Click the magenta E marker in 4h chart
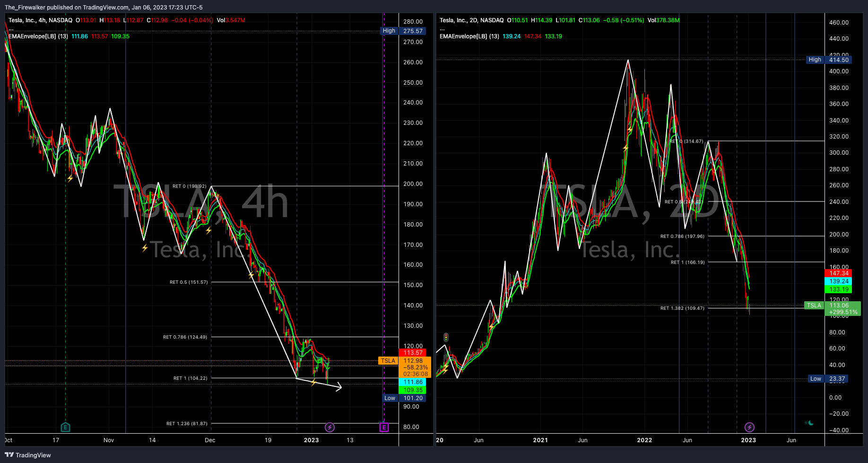This screenshot has height=463, width=868. tap(384, 428)
